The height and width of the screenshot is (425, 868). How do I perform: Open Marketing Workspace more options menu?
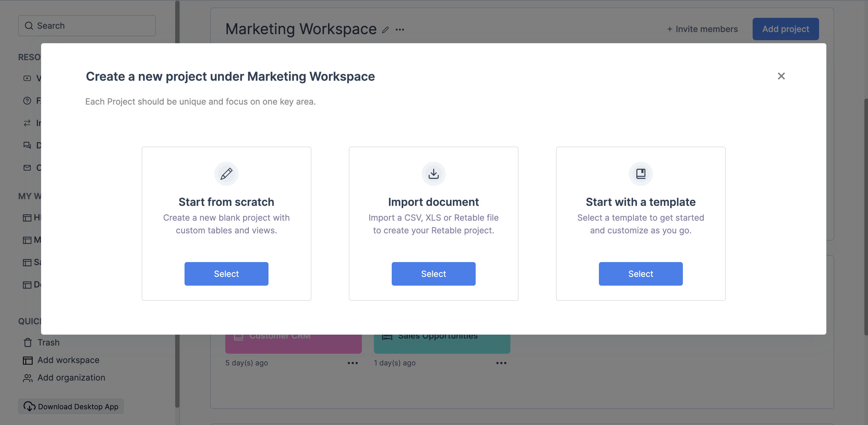pos(400,30)
